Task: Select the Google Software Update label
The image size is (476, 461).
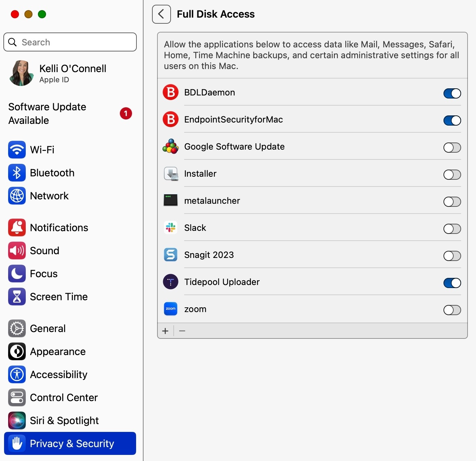Action: coord(234,147)
